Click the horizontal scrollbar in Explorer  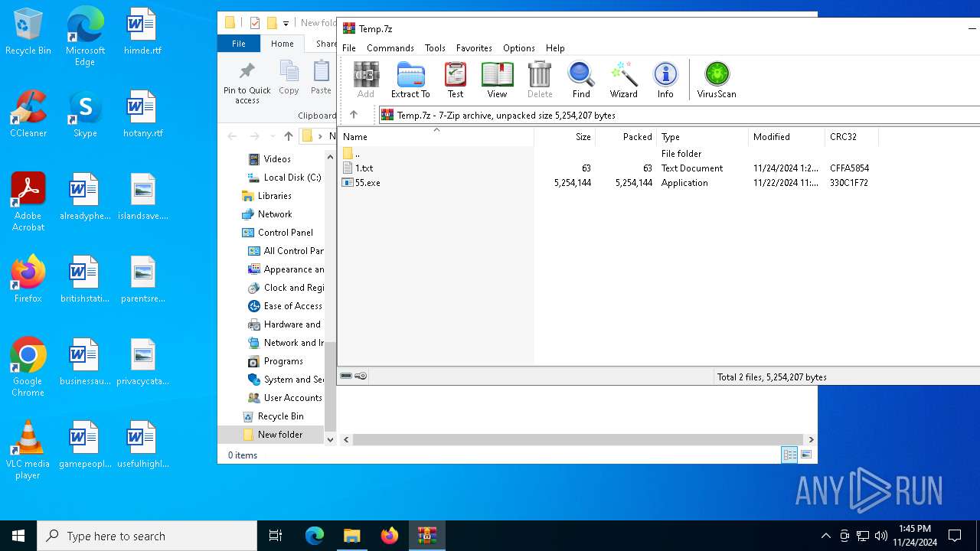[x=578, y=439]
